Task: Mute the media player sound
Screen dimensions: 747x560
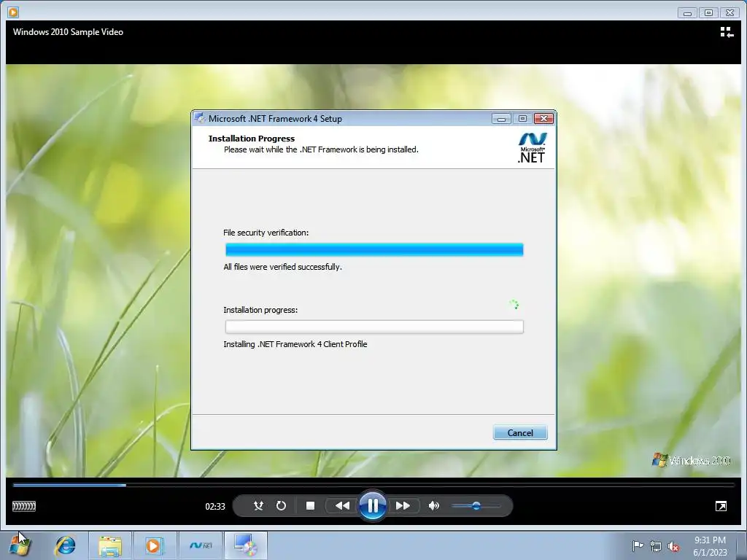Action: tap(433, 506)
